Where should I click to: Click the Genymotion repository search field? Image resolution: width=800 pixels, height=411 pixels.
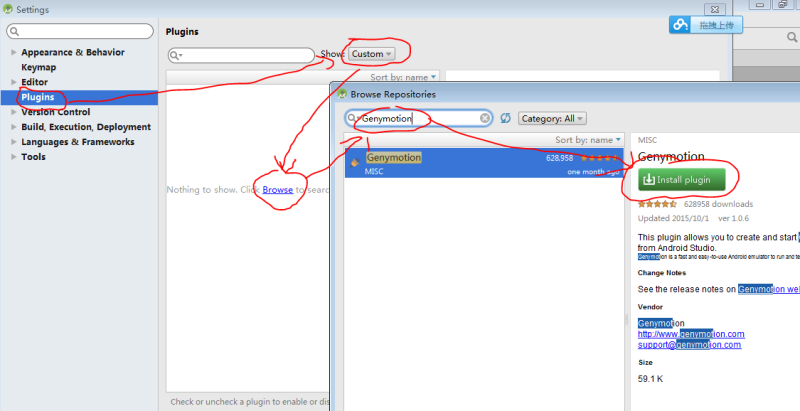click(418, 118)
